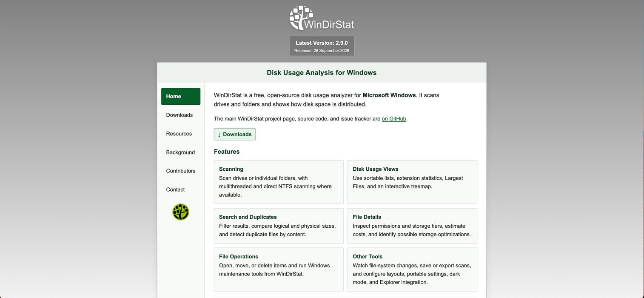644x298 pixels.
Task: Click the "Released: 26 September 2026" text
Action: pyautogui.click(x=322, y=51)
